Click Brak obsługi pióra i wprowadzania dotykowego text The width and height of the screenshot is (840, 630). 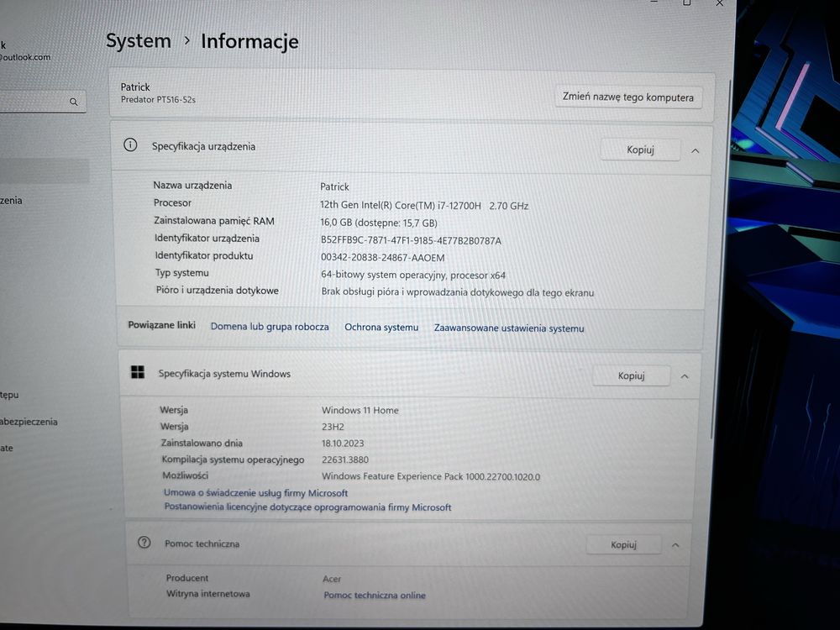click(458, 292)
